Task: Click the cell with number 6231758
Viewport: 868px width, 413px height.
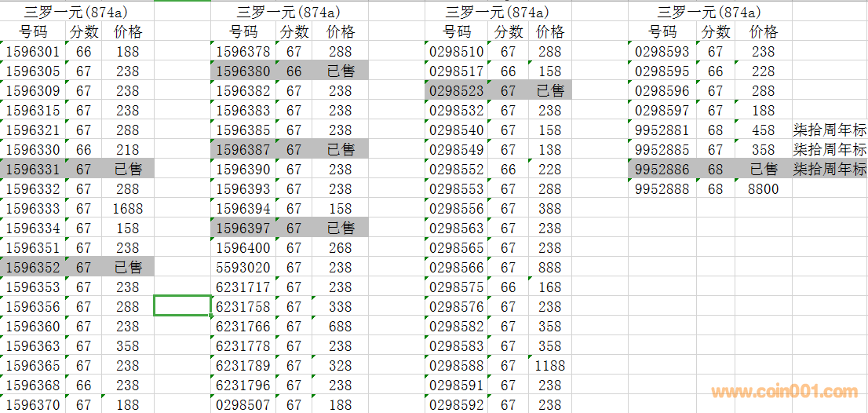Action: (x=243, y=307)
